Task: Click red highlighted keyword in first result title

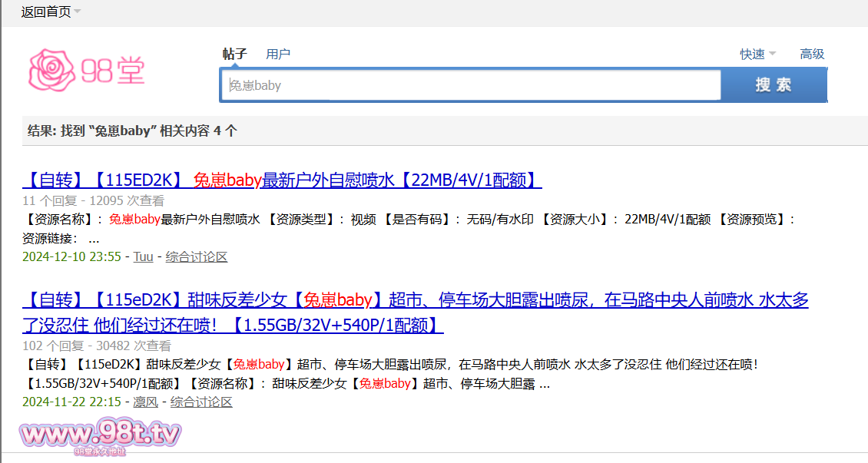Action: [227, 180]
